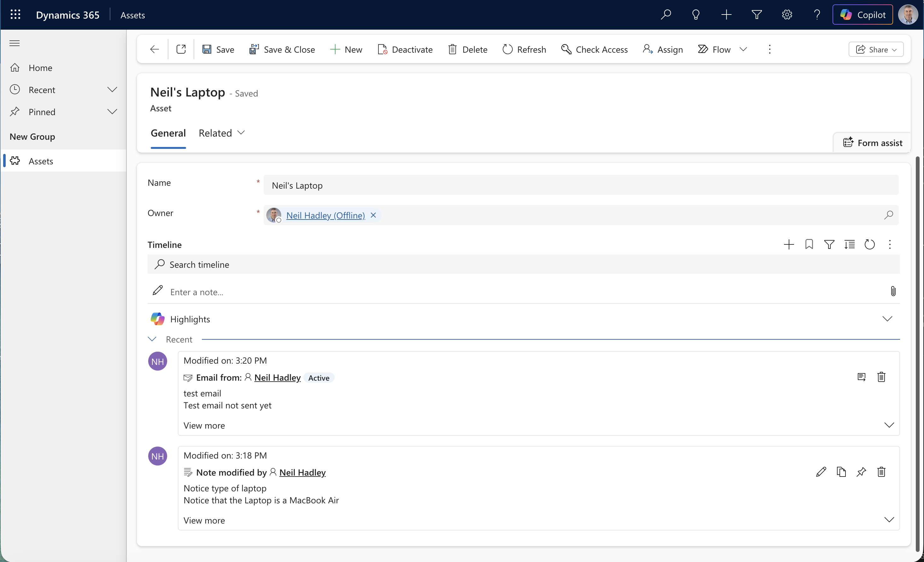Collapse the site map hamburger menu

tap(15, 43)
